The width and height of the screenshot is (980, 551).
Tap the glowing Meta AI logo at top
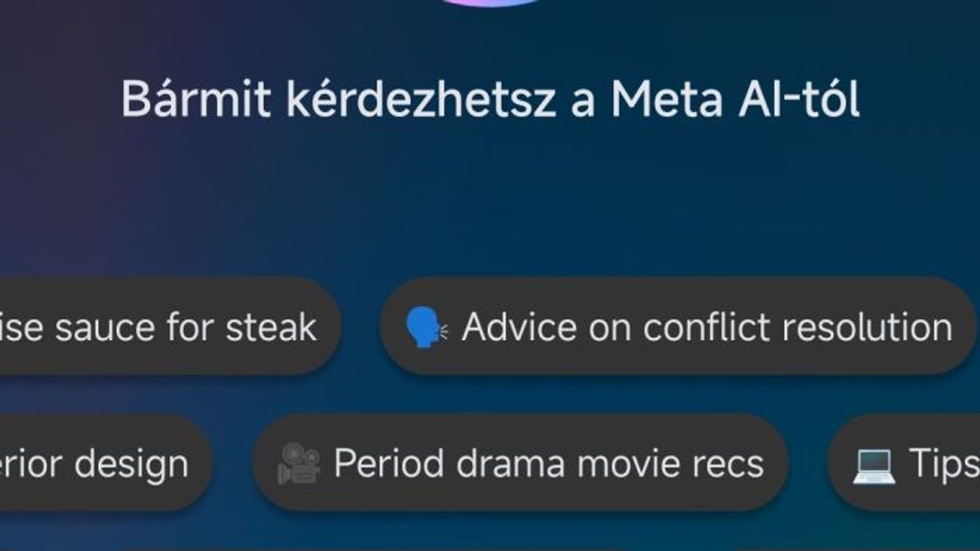[x=490, y=3]
